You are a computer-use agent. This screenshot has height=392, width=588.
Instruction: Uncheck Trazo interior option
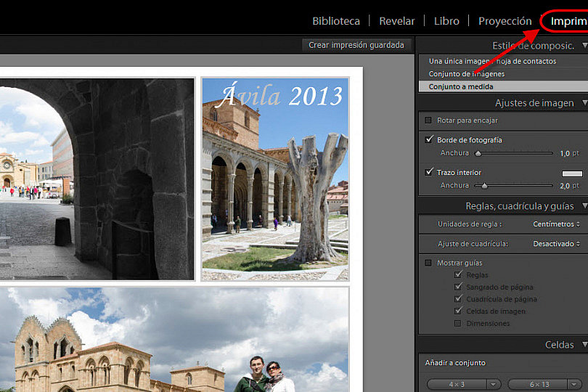429,172
